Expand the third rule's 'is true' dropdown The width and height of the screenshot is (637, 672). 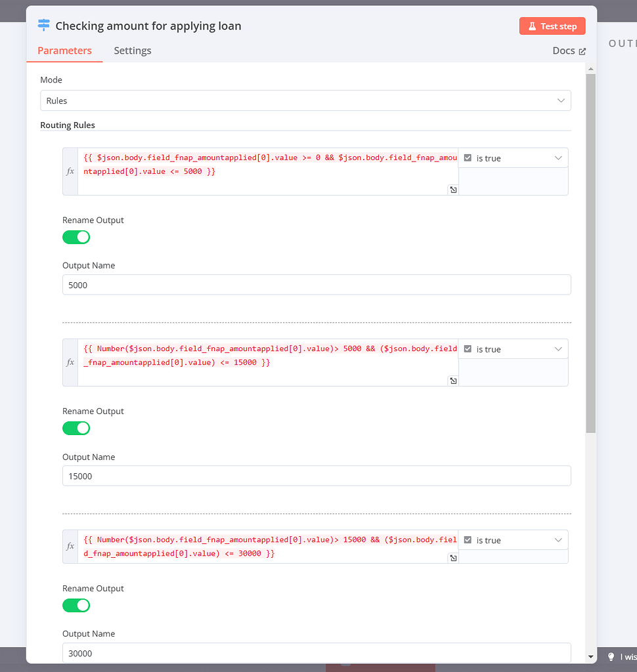coord(558,539)
